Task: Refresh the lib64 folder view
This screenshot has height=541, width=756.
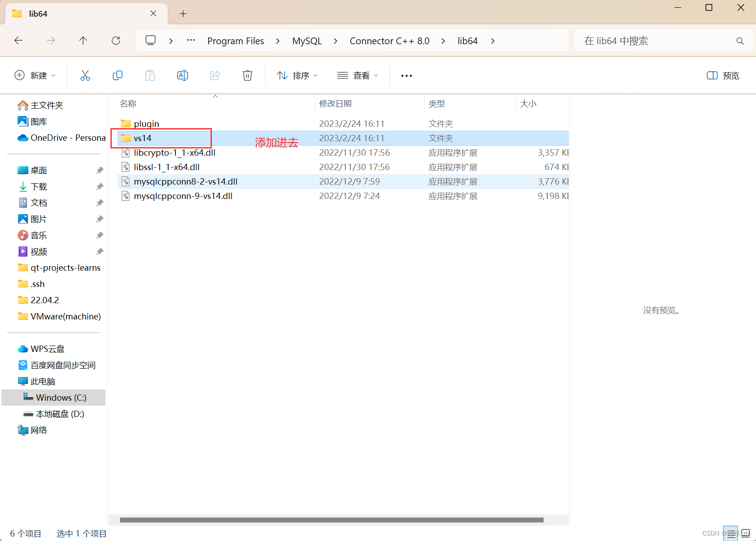Action: [x=116, y=41]
